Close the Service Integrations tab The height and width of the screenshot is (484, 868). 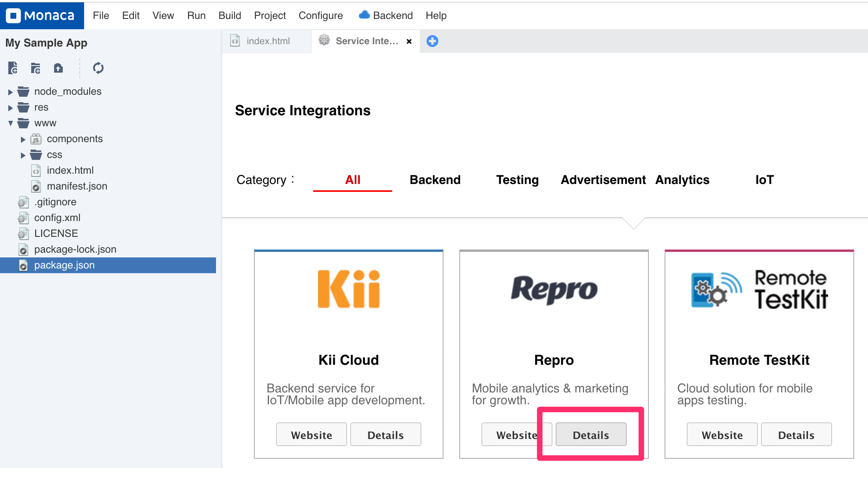click(409, 41)
